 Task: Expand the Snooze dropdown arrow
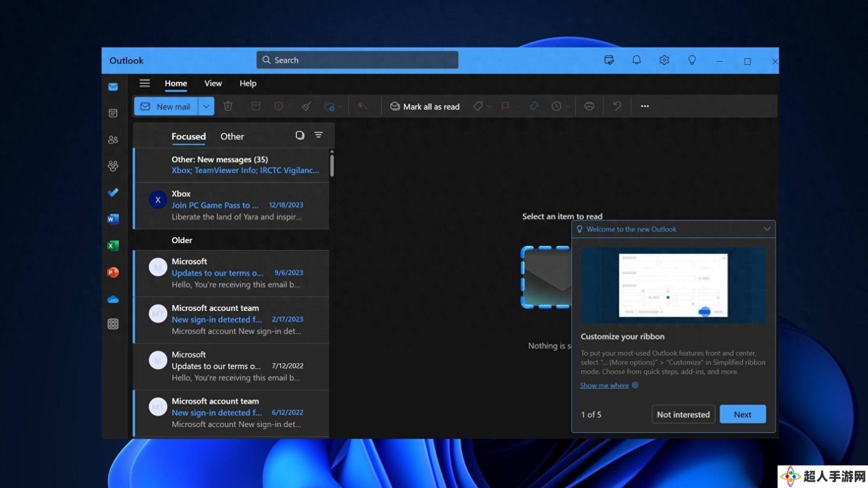click(568, 107)
